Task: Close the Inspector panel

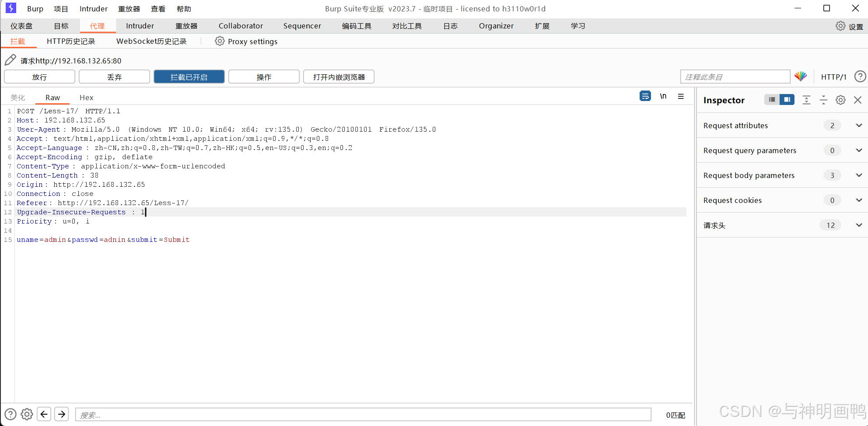Action: pos(857,100)
